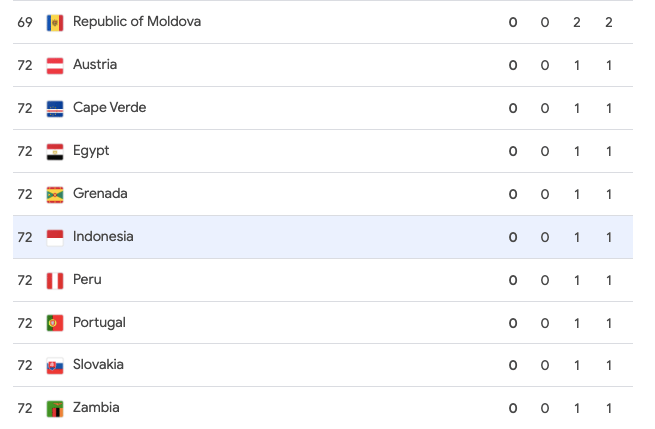Click the Indonesia flag icon
The height and width of the screenshot is (429, 655).
coord(55,237)
